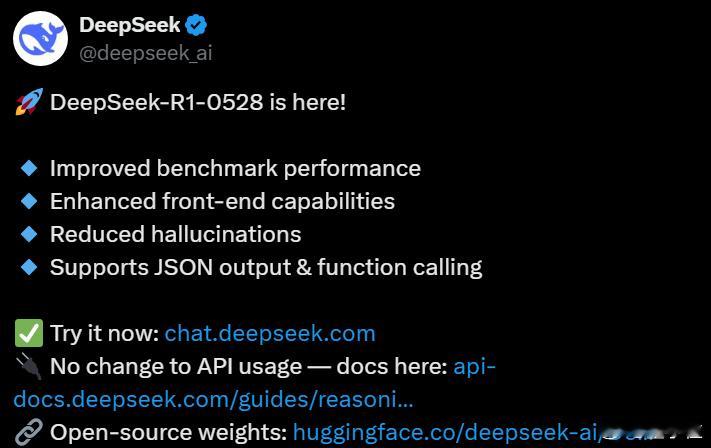The width and height of the screenshot is (711, 448).
Task: Click the electric plug emoji
Action: pyautogui.click(x=28, y=366)
